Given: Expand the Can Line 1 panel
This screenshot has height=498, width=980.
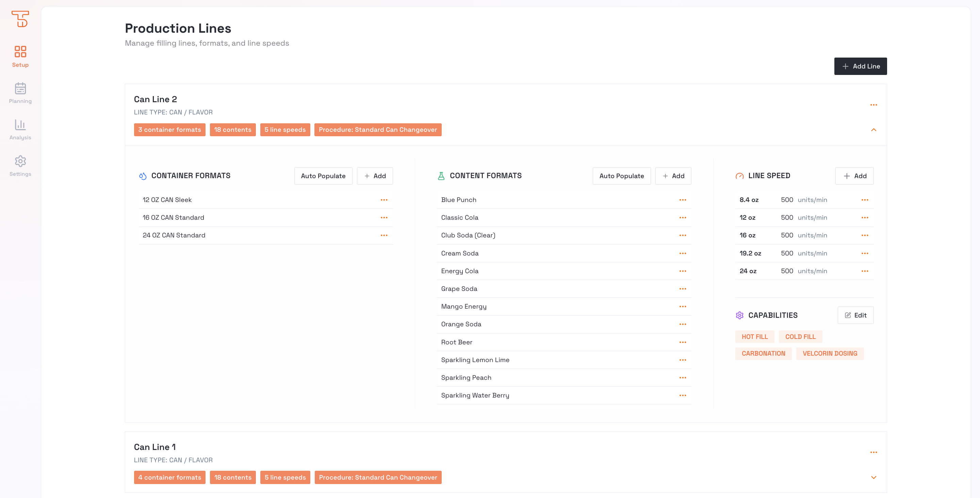Looking at the screenshot, I should click(x=873, y=478).
